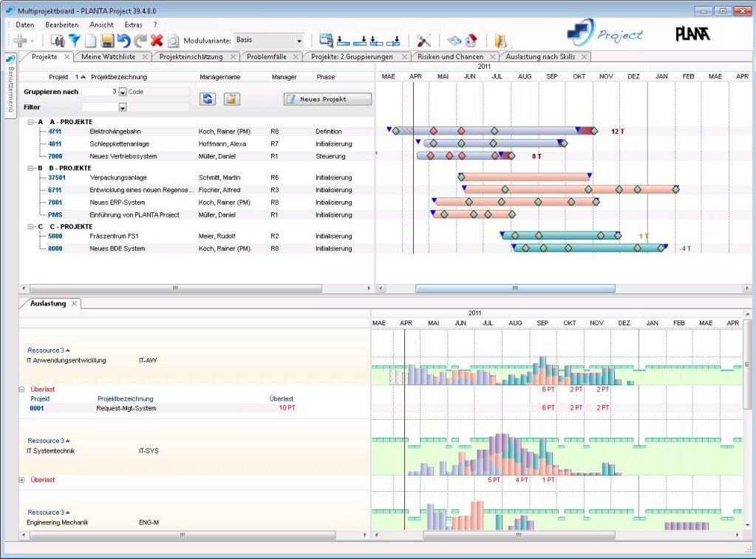Open the Filter dropdown arrow

click(x=123, y=107)
